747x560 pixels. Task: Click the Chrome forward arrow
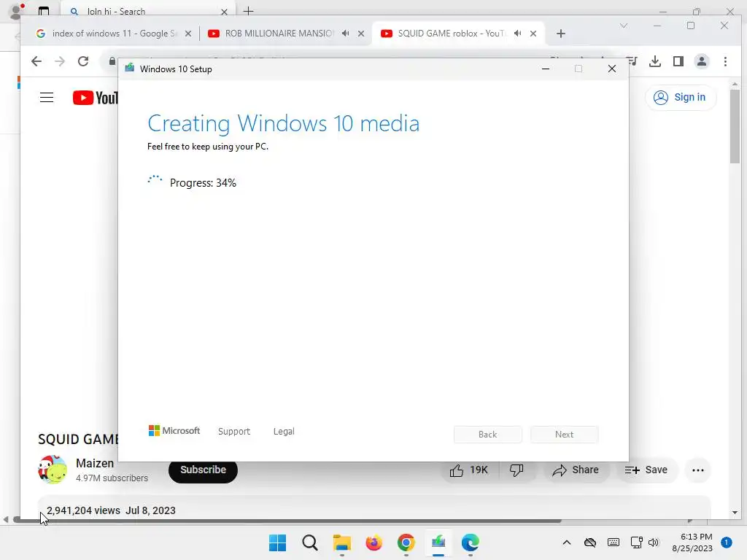60,61
